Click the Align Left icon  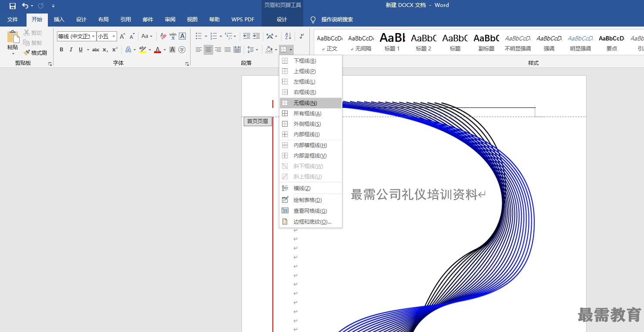pyautogui.click(x=199, y=50)
